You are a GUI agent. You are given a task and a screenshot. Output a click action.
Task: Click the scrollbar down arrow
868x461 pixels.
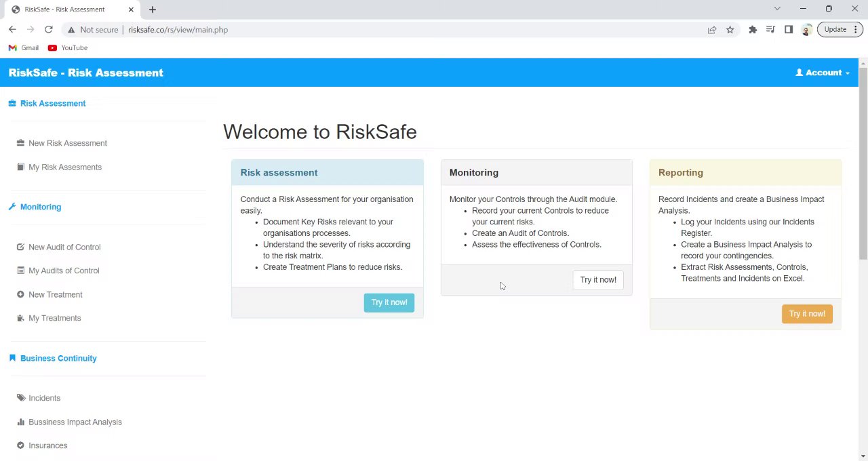863,456
